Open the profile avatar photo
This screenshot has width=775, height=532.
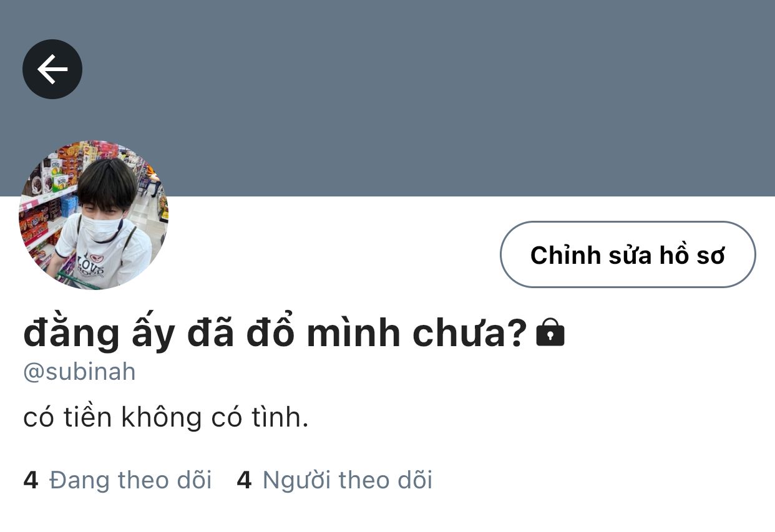click(94, 215)
